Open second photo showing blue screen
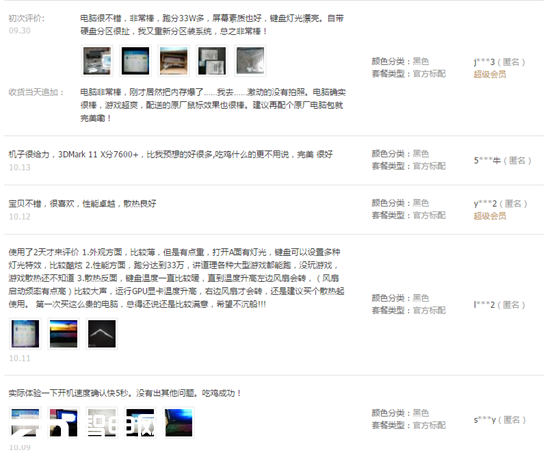This screenshot has height=459, width=554. pyautogui.click(x=135, y=61)
